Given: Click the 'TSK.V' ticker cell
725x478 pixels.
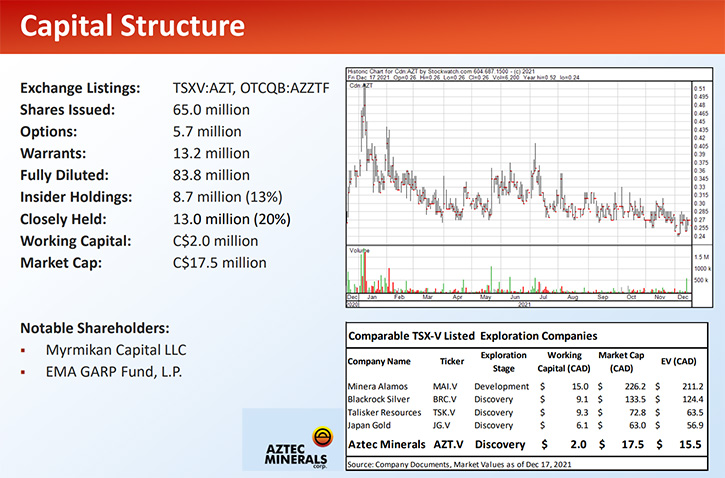Looking at the screenshot, I should click(x=443, y=412).
